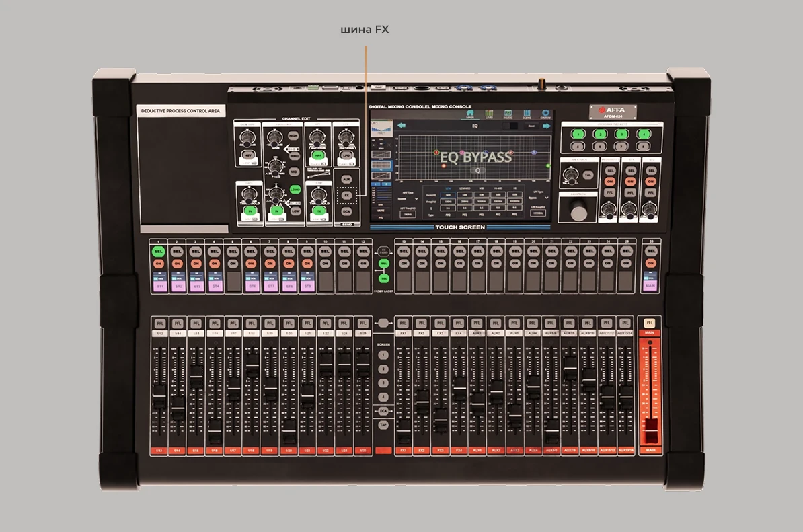Toggle channel 1 green SEL button
Image resolution: width=803 pixels, height=532 pixels.
(158, 252)
